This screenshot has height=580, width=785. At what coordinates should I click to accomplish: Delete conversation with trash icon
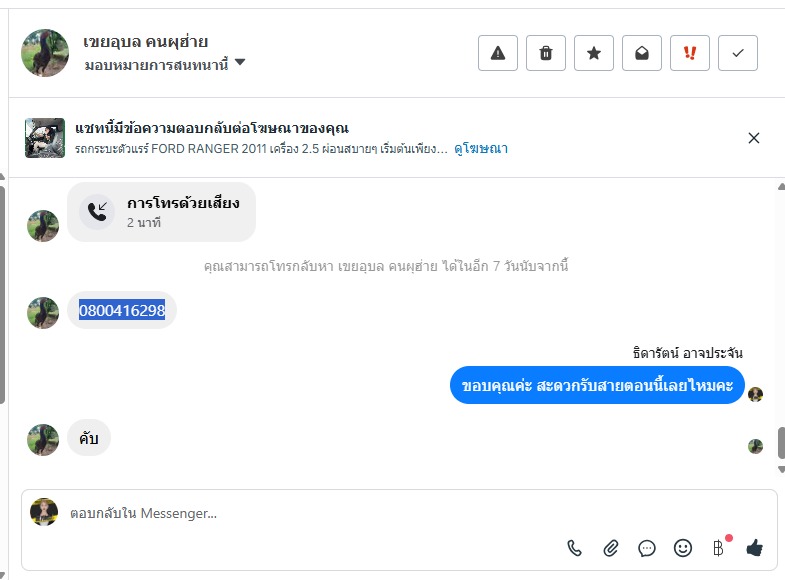point(546,53)
